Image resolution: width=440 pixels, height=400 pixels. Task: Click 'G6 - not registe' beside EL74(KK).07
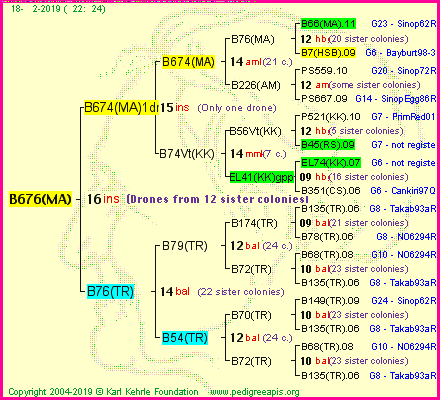tap(403, 163)
